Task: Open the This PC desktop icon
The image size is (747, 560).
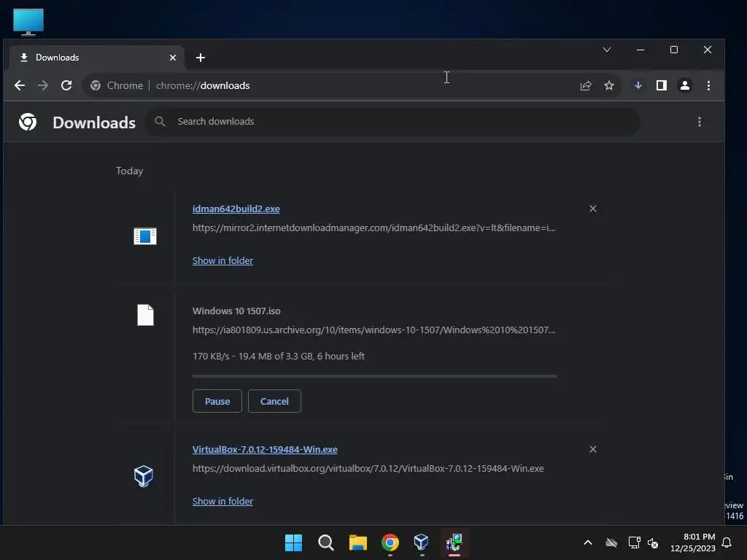Action: pos(28,22)
